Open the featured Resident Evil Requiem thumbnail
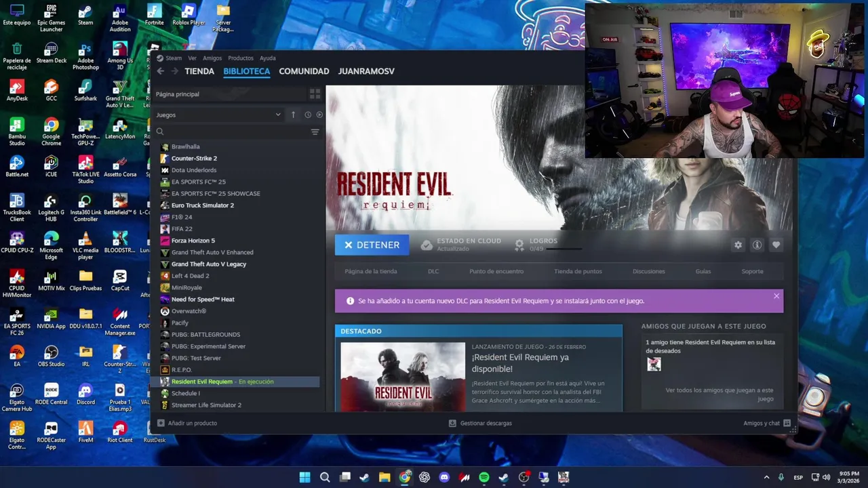The height and width of the screenshot is (488, 868). [403, 376]
